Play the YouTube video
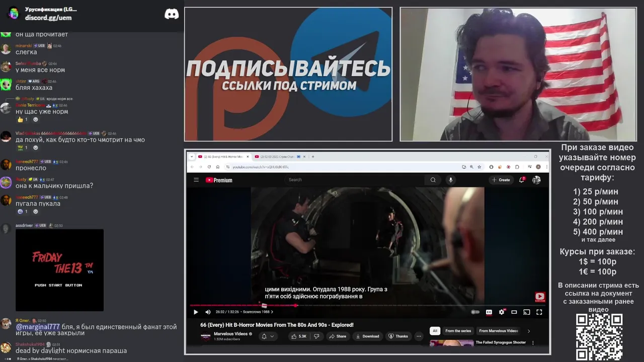The image size is (644, 362). 196,312
